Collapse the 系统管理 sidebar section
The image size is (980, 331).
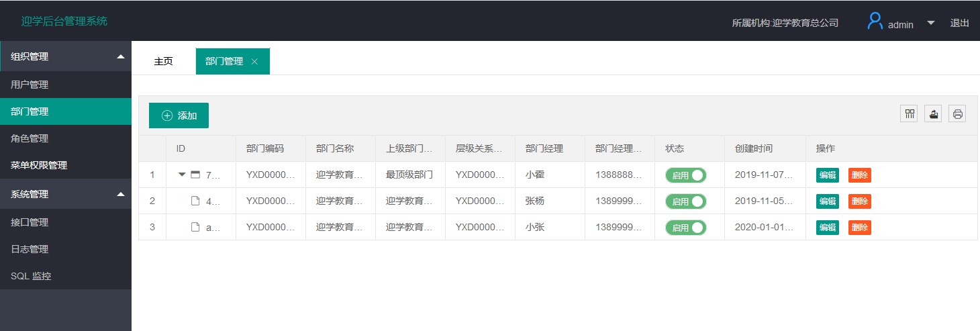(x=66, y=194)
